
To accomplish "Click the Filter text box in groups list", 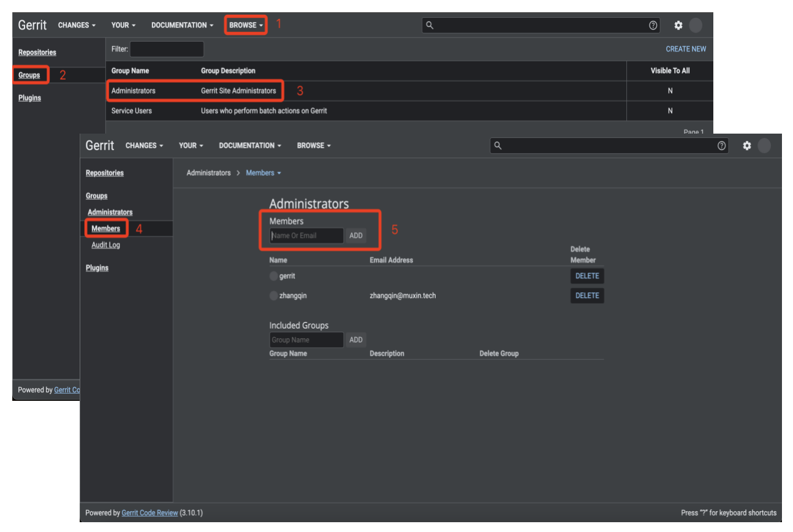I will tap(167, 49).
